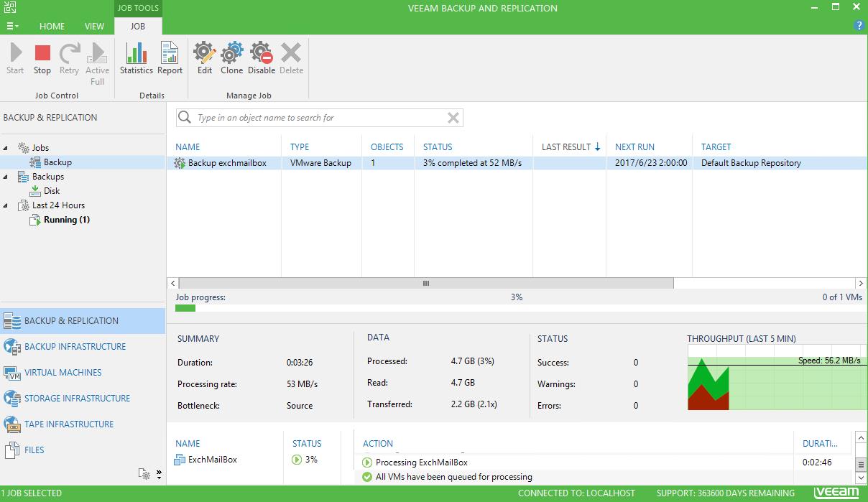868x502 pixels.
Task: Run an Active Full backup
Action: 97,63
